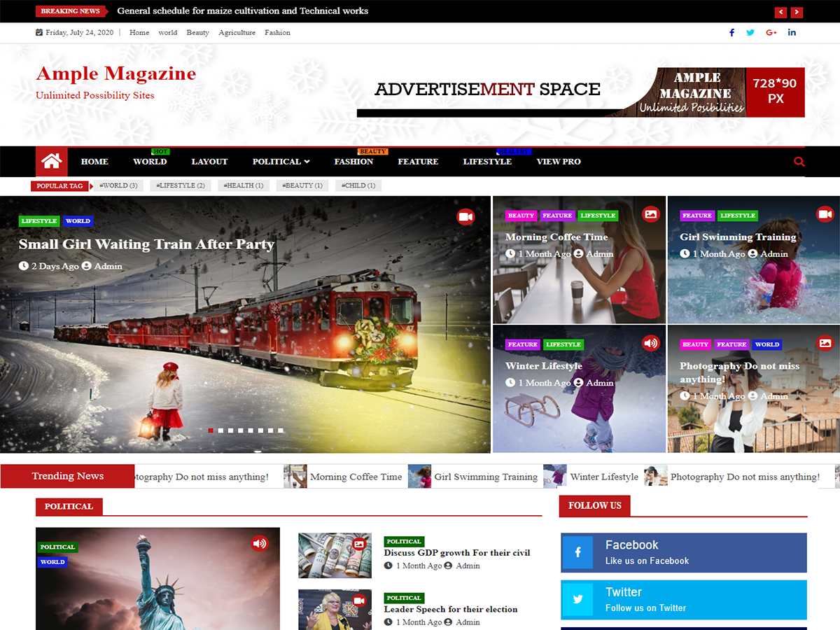Click the camera icon on Morning Coffee Time post

(x=650, y=214)
